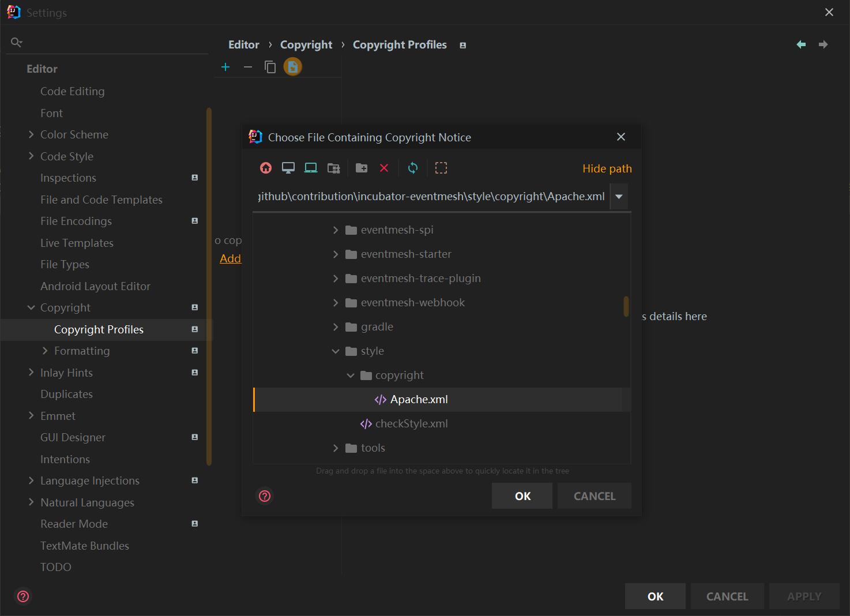Screen dimensions: 850x616
Task: Click the settings tree scrollbar
Action: point(209,286)
